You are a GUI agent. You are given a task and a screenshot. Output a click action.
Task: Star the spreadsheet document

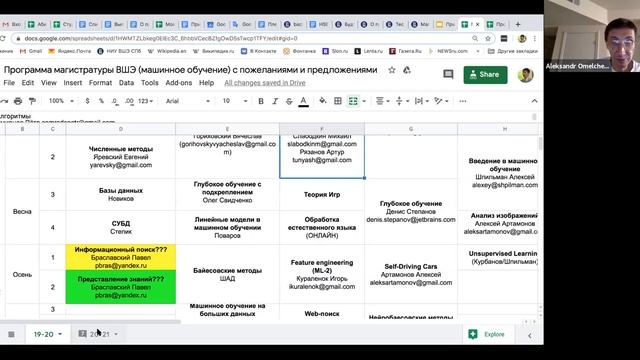pyautogui.click(x=392, y=70)
